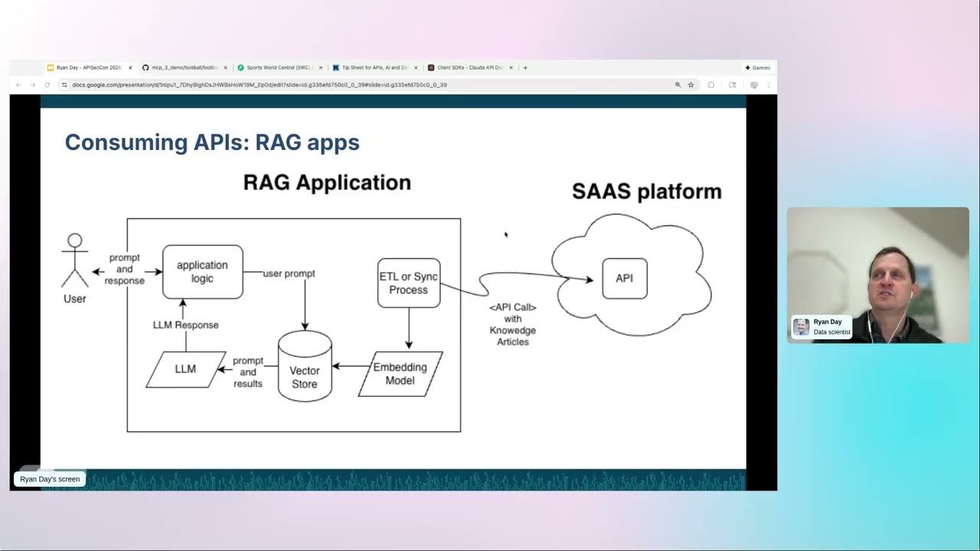Screen dimensions: 980x551
Task: Close the Tip Sheet tab
Action: 416,67
